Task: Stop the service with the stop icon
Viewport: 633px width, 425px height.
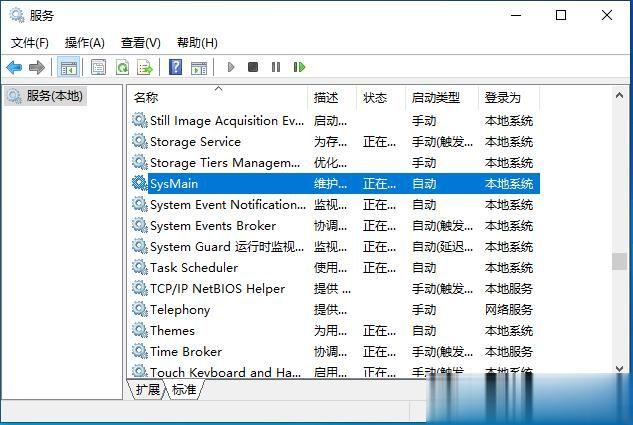Action: pyautogui.click(x=253, y=67)
